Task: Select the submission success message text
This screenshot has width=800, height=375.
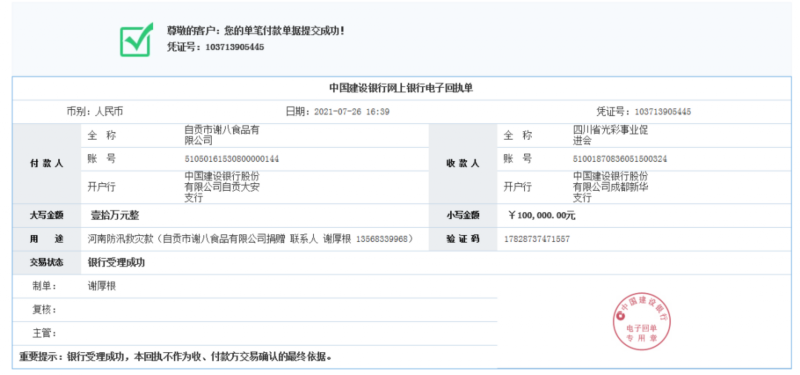Action: tap(256, 31)
